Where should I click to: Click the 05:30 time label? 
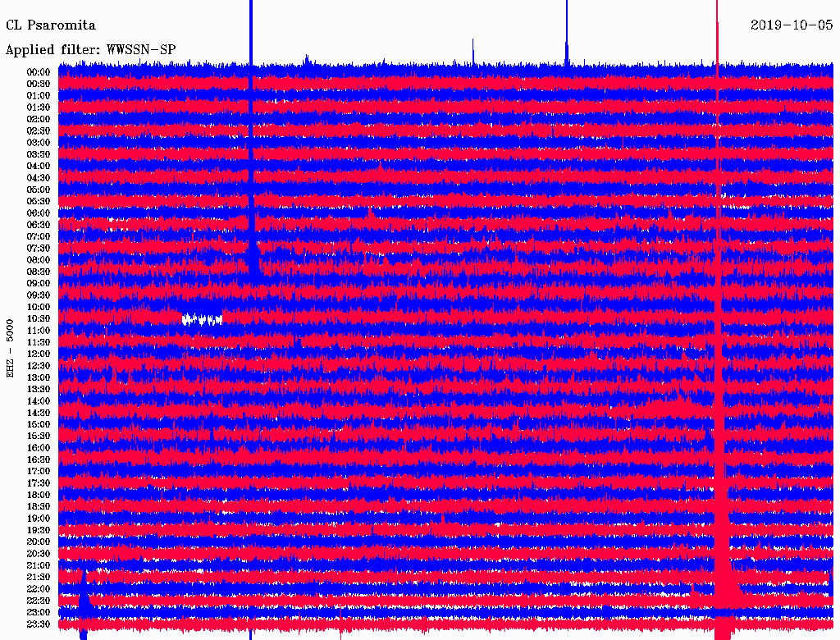39,202
